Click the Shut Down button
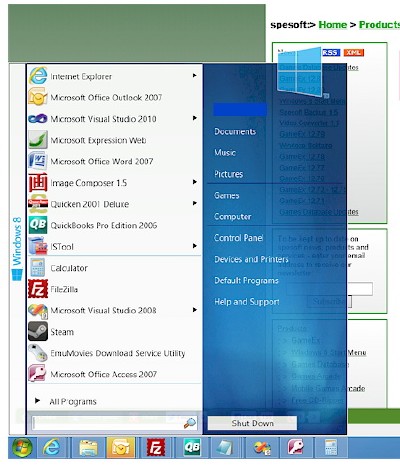 coord(252,423)
